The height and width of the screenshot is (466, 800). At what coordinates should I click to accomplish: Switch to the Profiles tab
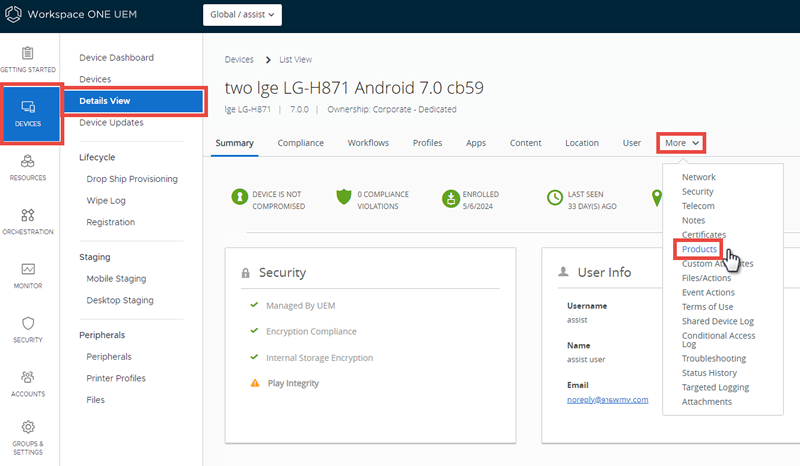click(428, 143)
